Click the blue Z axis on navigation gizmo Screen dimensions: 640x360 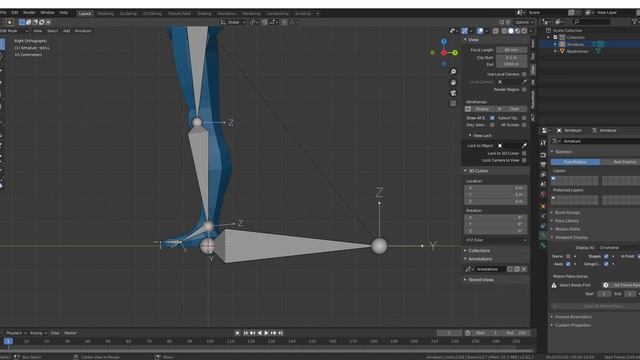(x=444, y=42)
